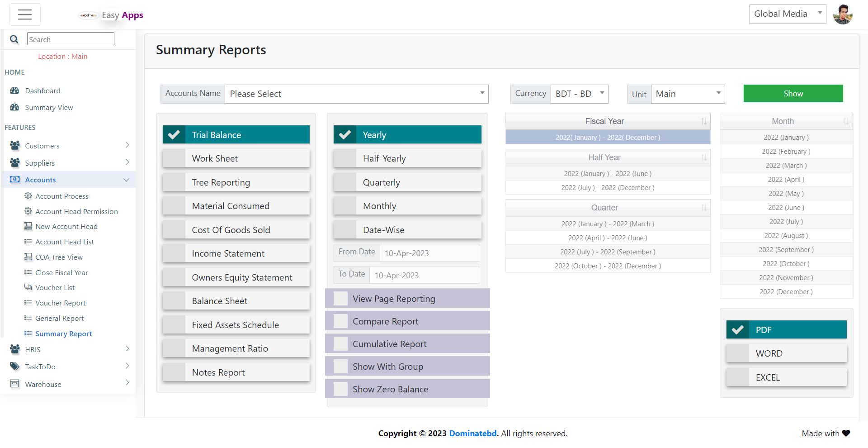Open the General Report page
Screen dimensions: 868x448
pos(60,318)
